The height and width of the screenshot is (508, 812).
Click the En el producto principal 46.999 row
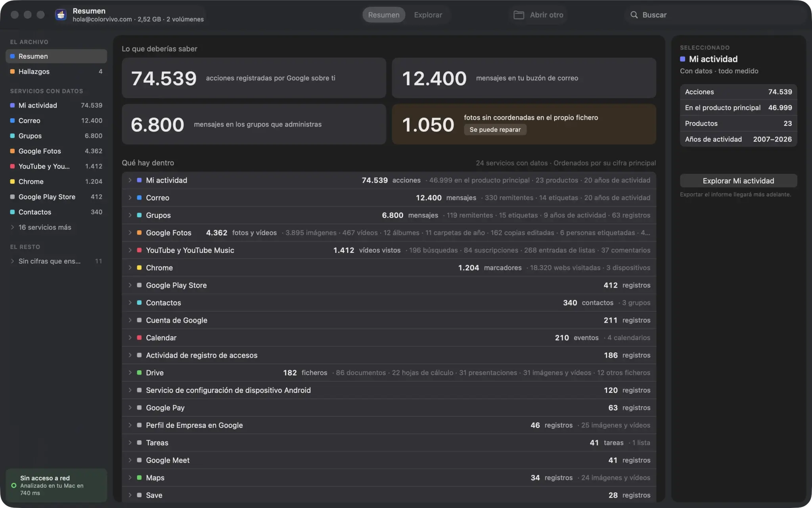click(738, 108)
